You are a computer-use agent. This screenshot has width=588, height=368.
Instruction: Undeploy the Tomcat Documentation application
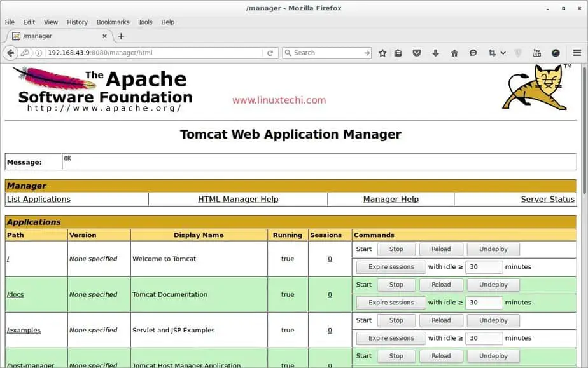[x=493, y=285]
